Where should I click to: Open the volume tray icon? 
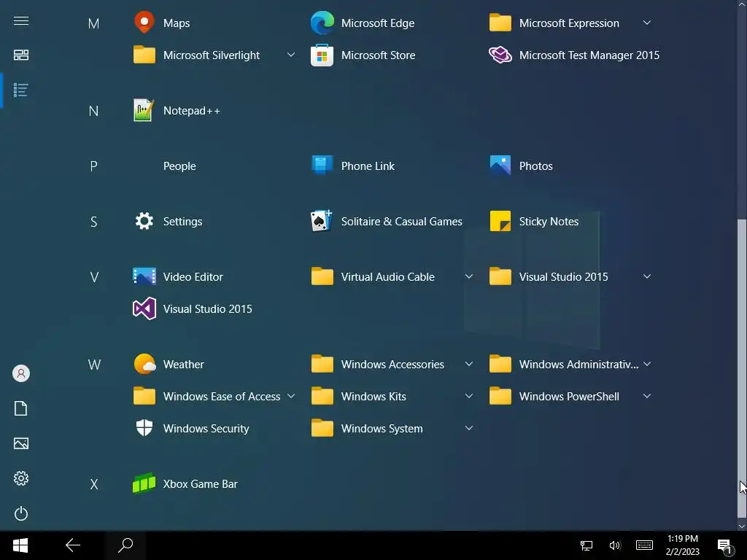[615, 545]
